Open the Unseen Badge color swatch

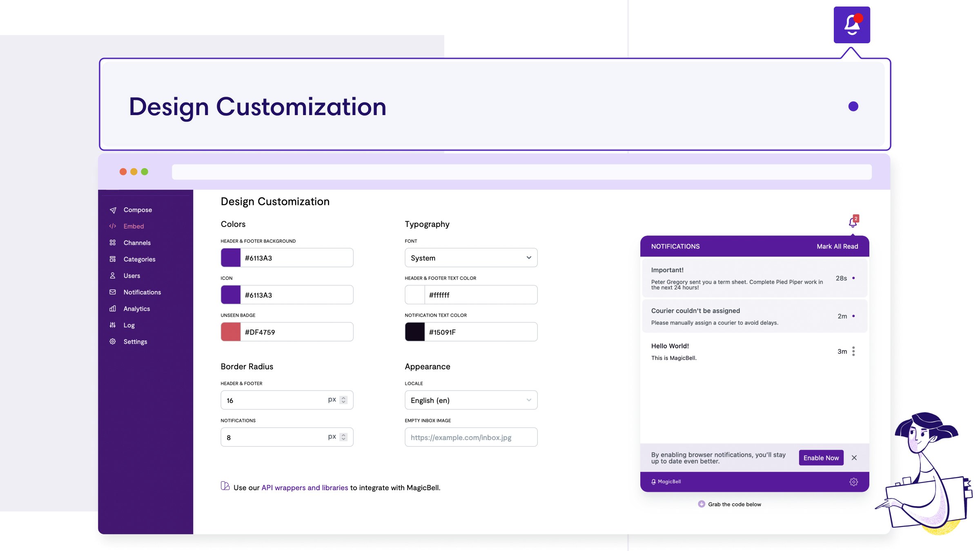coord(231,332)
